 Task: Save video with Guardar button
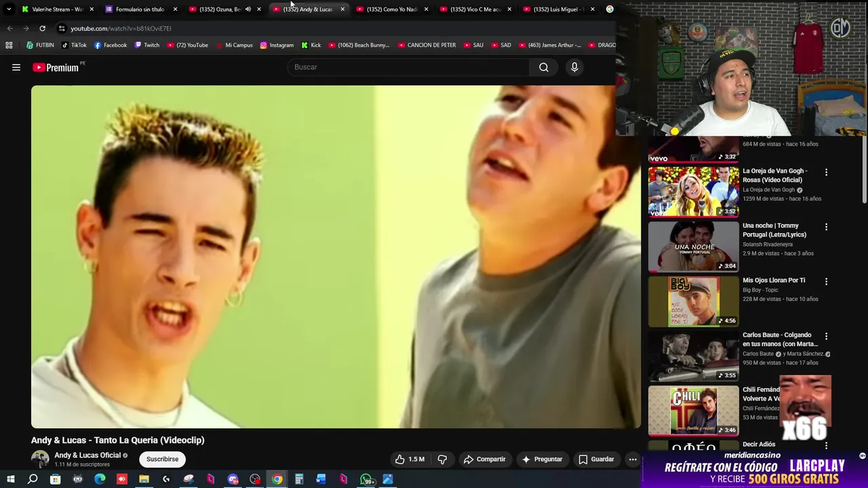pyautogui.click(x=596, y=460)
